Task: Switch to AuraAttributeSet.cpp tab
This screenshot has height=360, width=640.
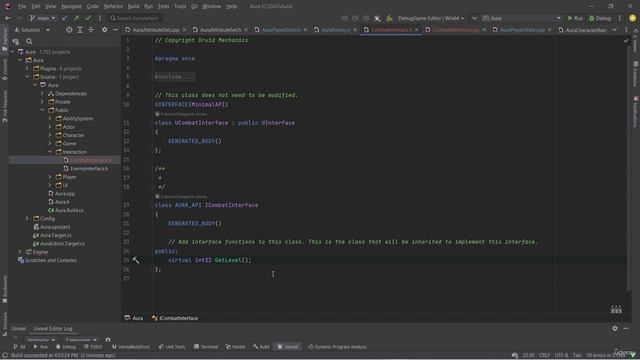Action: coord(156,30)
